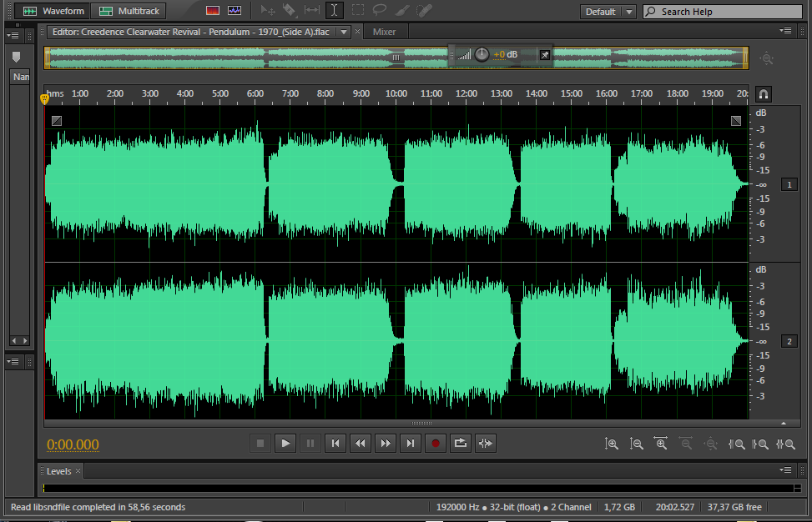
Task: Click the overview navigator scroll handle
Action: tap(396, 58)
